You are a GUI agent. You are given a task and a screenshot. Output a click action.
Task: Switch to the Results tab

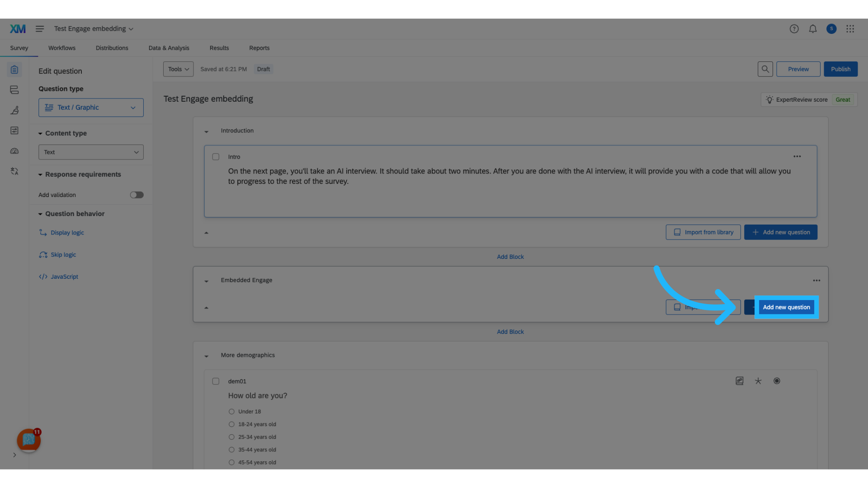(219, 48)
